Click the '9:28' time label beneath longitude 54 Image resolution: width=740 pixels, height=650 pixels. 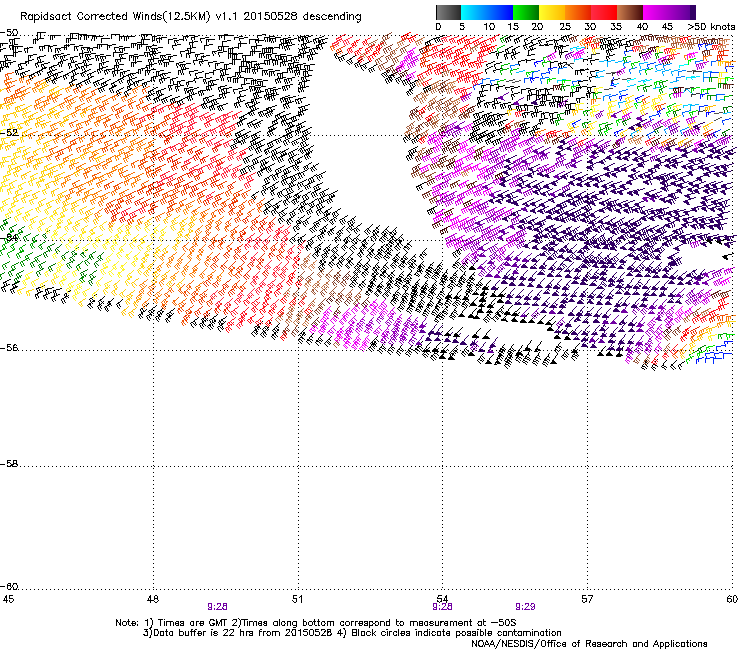click(x=442, y=607)
